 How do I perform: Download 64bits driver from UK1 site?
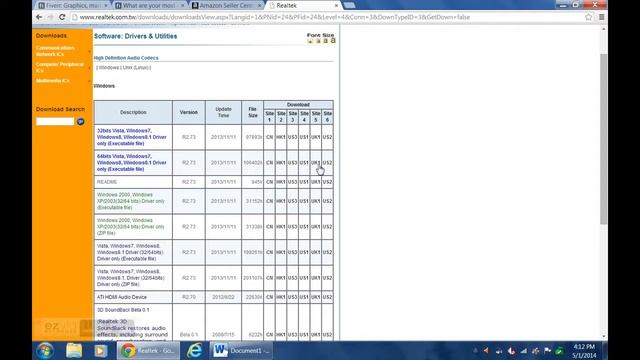pos(316,162)
